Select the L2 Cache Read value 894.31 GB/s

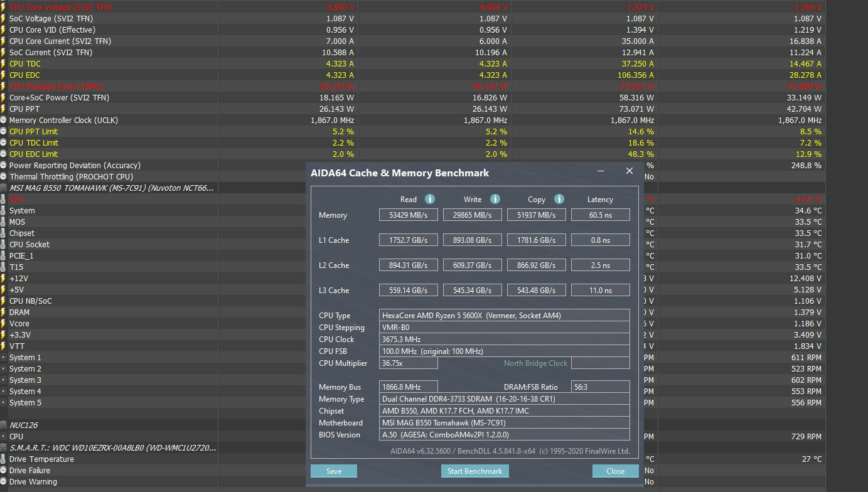coord(409,265)
